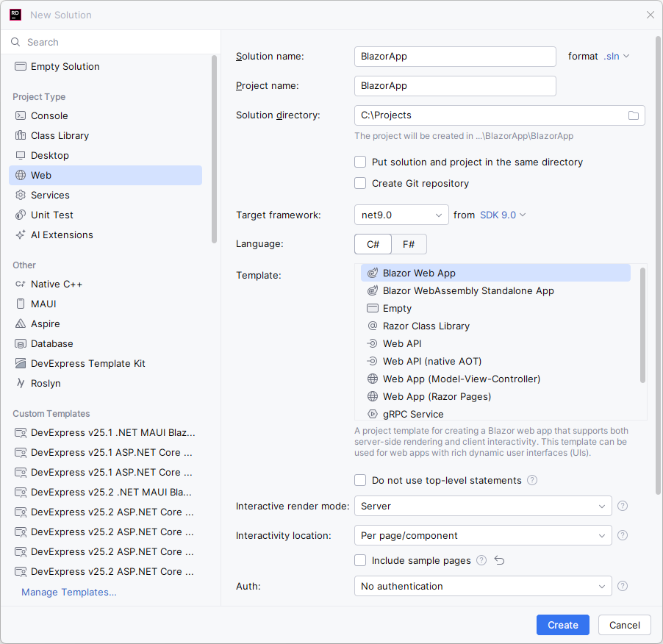Select the Roslyn project type

point(45,383)
